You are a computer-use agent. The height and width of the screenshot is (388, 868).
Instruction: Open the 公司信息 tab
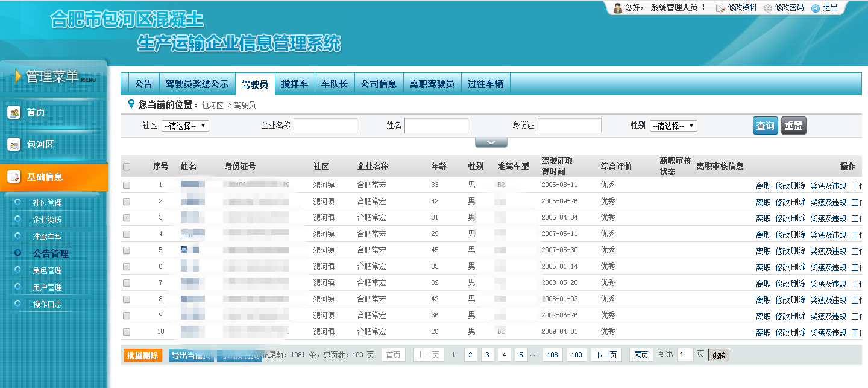coord(379,84)
